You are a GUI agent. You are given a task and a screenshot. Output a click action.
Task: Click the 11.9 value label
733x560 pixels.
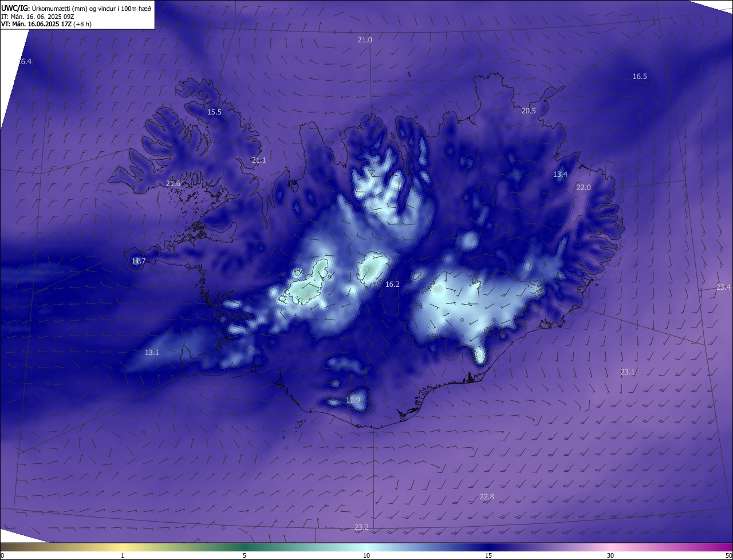[x=353, y=399]
